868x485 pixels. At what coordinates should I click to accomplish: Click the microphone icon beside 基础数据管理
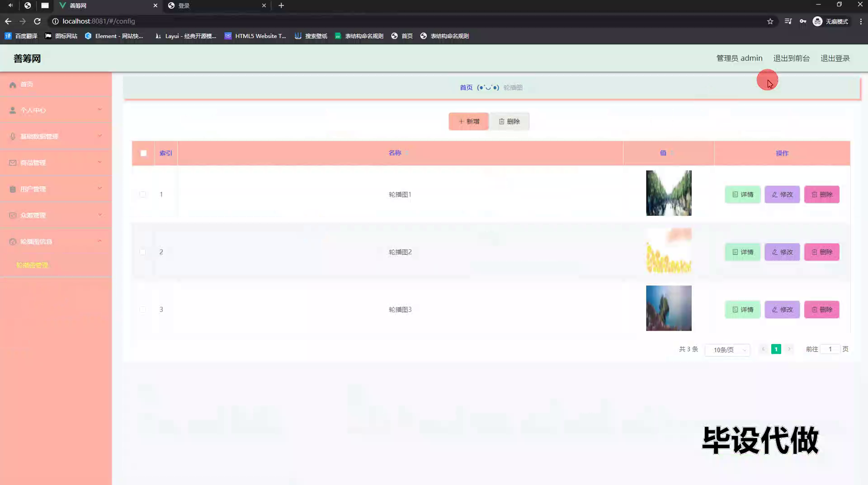(13, 137)
